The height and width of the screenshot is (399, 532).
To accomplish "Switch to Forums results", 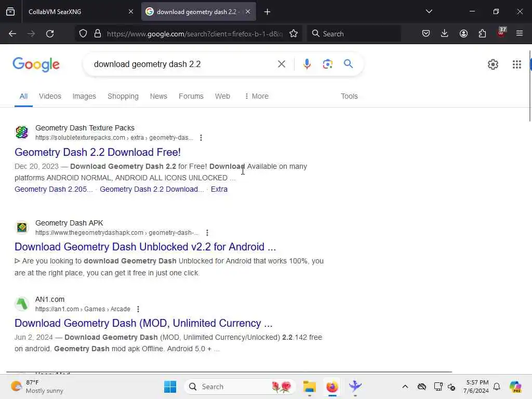I will (191, 96).
